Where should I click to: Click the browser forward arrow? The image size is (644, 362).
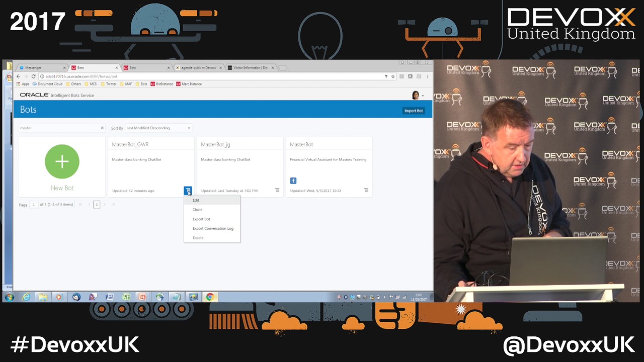pyautogui.click(x=26, y=76)
